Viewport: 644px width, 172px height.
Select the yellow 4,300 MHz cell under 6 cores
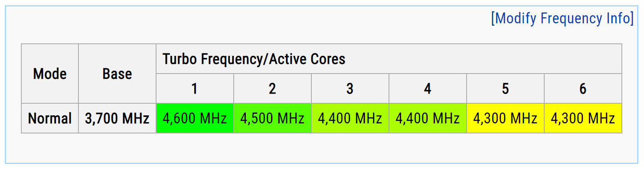583,119
